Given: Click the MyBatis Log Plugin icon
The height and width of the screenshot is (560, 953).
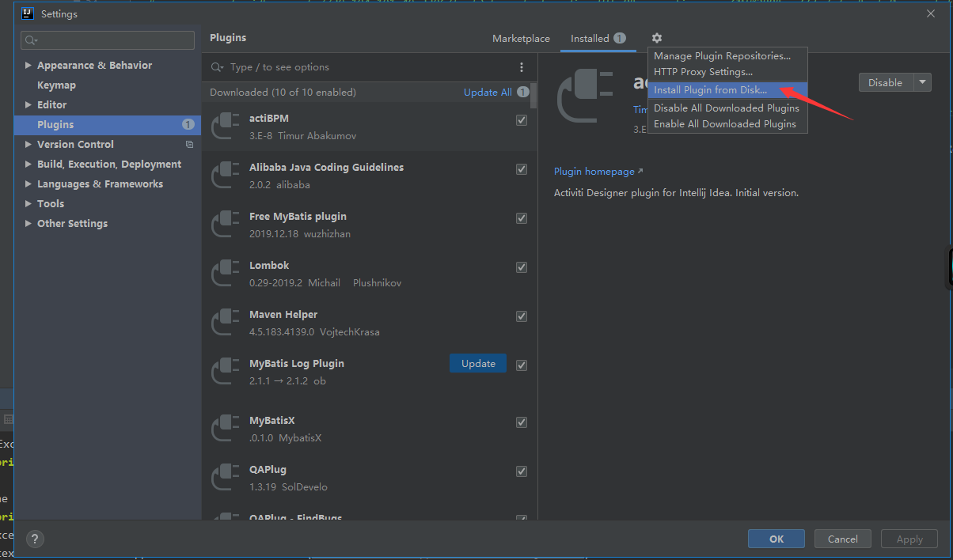Looking at the screenshot, I should pyautogui.click(x=226, y=372).
